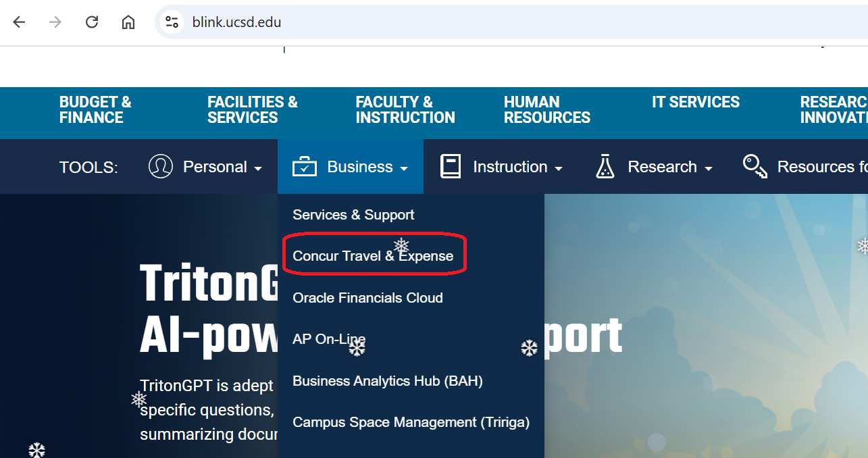Open site information icon in address bar
Image resolution: width=868 pixels, height=458 pixels.
click(x=172, y=22)
